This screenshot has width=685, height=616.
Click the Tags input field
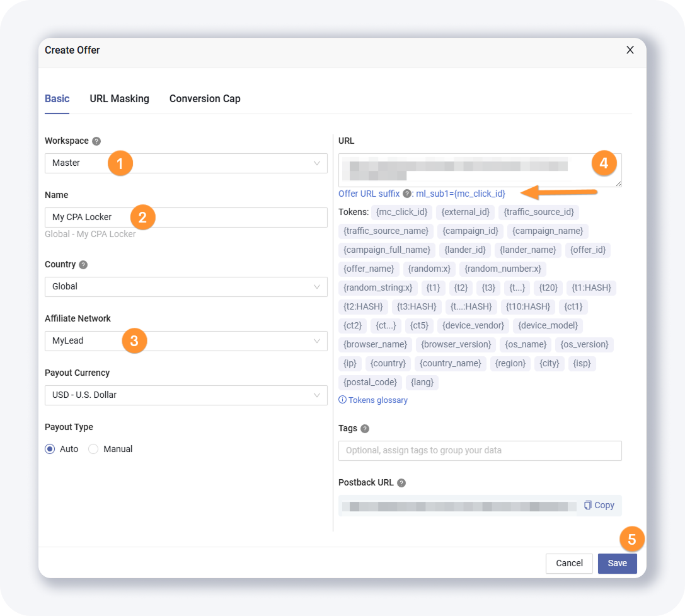(x=480, y=451)
